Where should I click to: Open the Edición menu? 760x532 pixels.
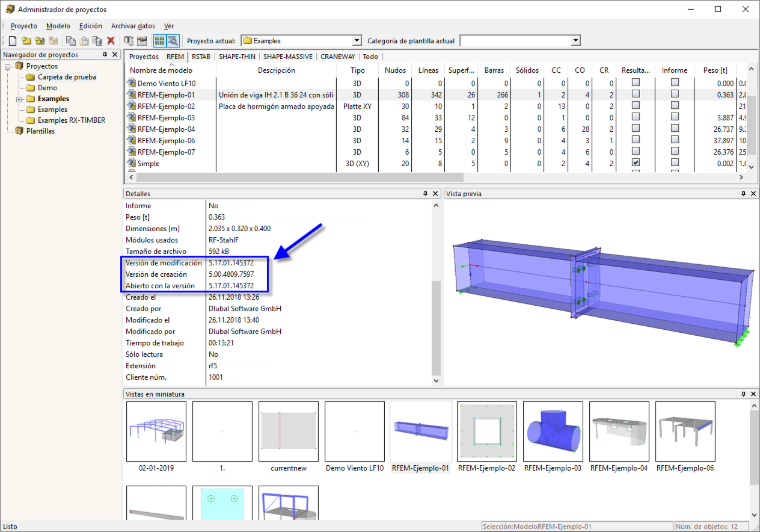point(91,26)
